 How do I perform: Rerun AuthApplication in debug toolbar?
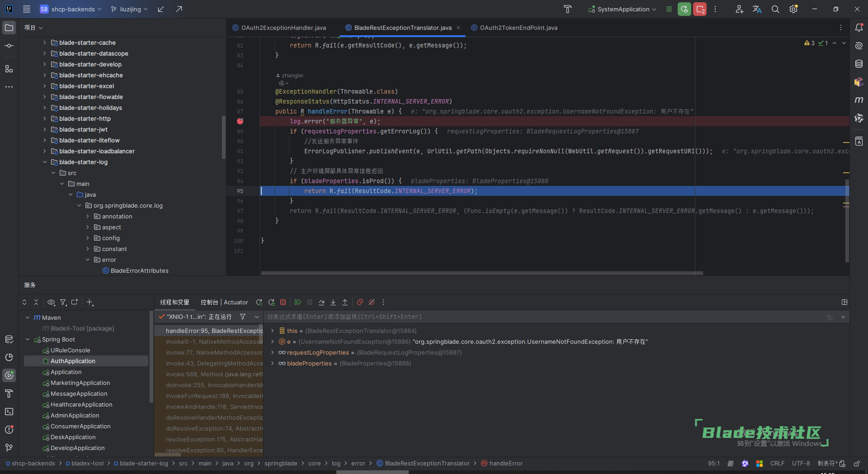click(x=259, y=302)
